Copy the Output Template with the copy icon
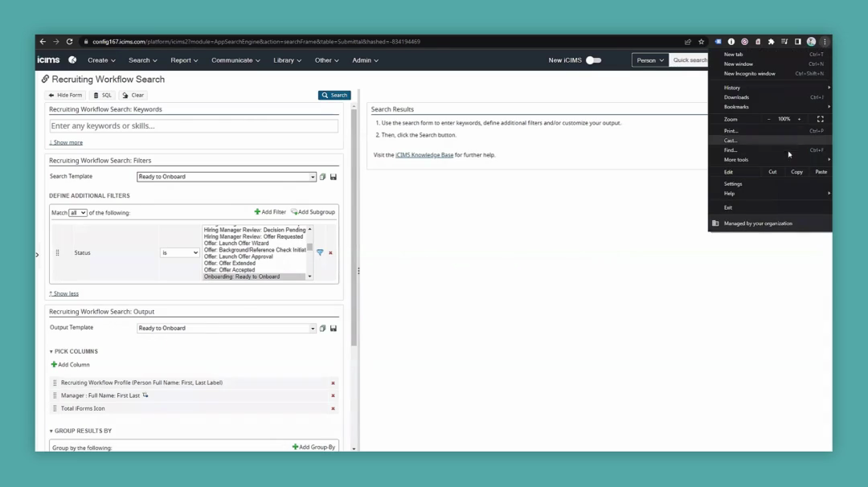This screenshot has height=487, width=868. click(x=323, y=328)
